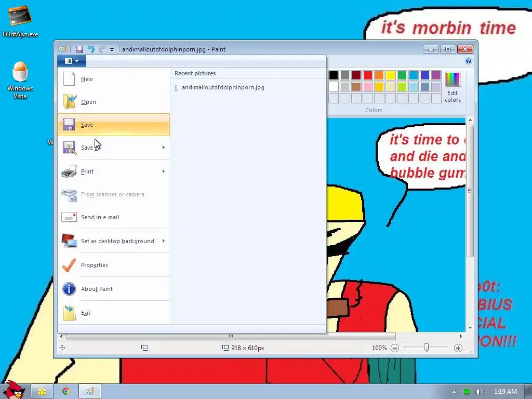
Task: Click the zoom in plus button
Action: click(x=458, y=348)
